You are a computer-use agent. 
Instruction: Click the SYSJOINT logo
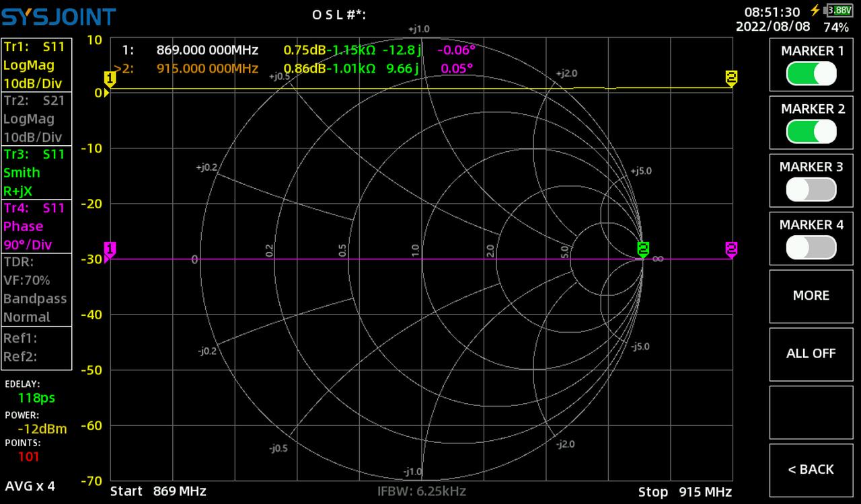(x=59, y=17)
